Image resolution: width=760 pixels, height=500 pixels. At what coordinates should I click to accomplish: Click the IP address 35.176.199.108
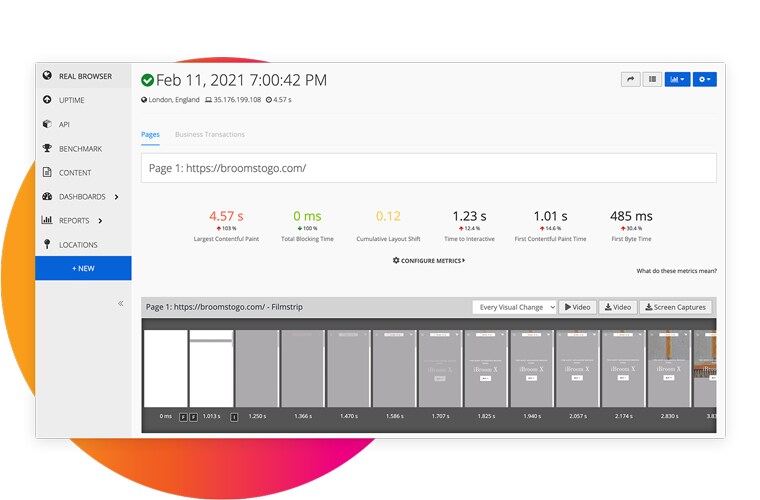237,100
